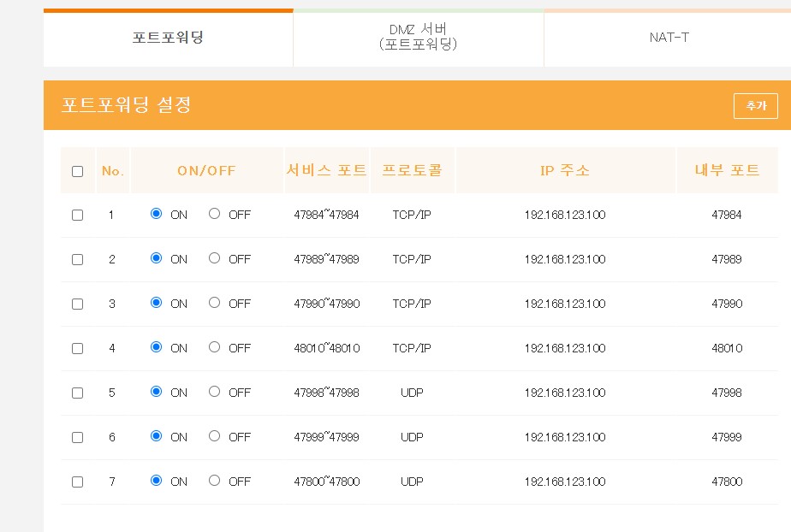Tick the checkbox for rule No. 1
Screen dimensions: 791x532
[78, 216]
